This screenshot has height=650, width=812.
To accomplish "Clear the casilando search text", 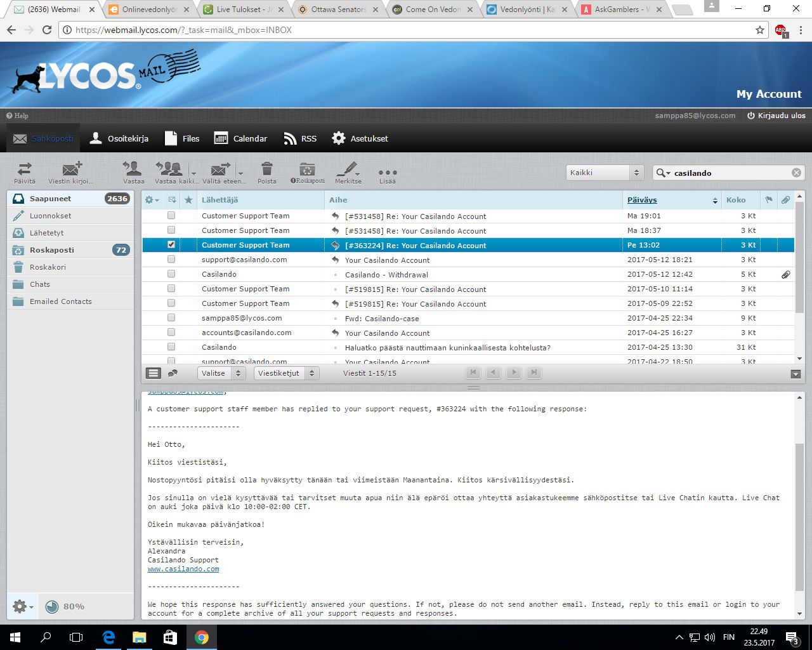I will (796, 173).
